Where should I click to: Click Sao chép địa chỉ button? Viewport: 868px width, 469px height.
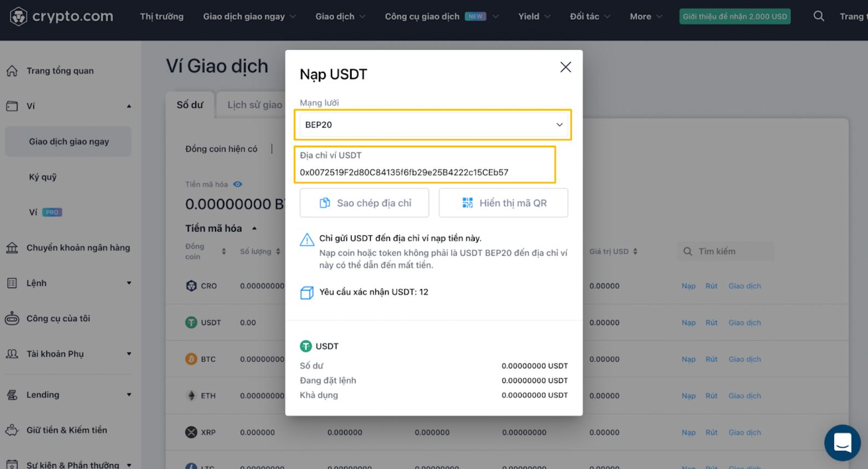pyautogui.click(x=364, y=203)
